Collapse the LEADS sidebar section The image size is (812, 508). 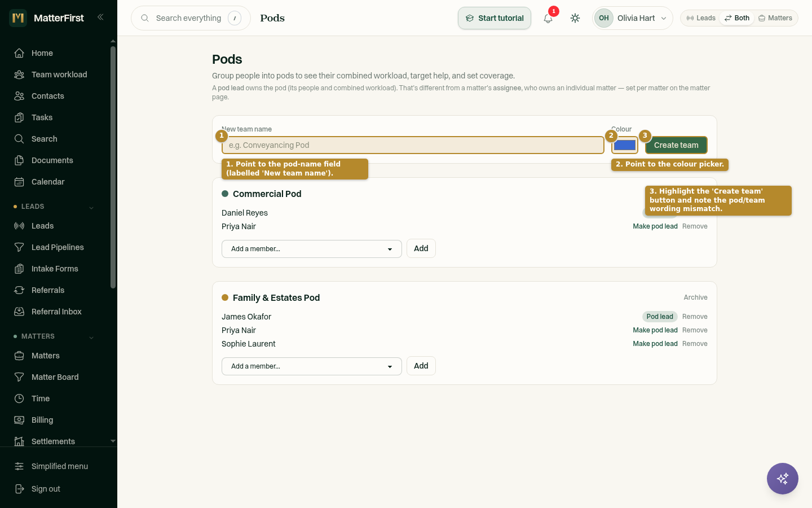pyautogui.click(x=91, y=207)
